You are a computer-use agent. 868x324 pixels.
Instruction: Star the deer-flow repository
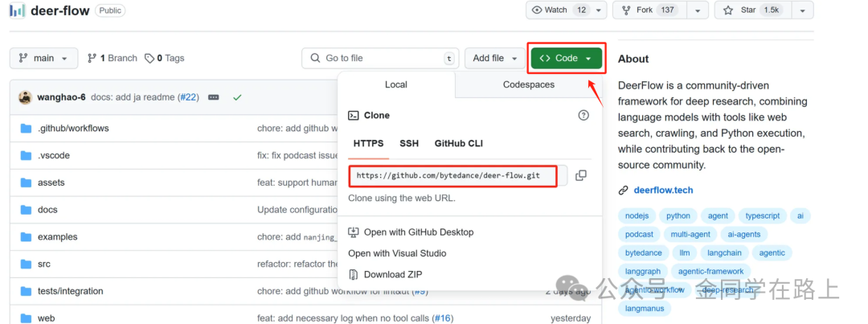point(754,10)
